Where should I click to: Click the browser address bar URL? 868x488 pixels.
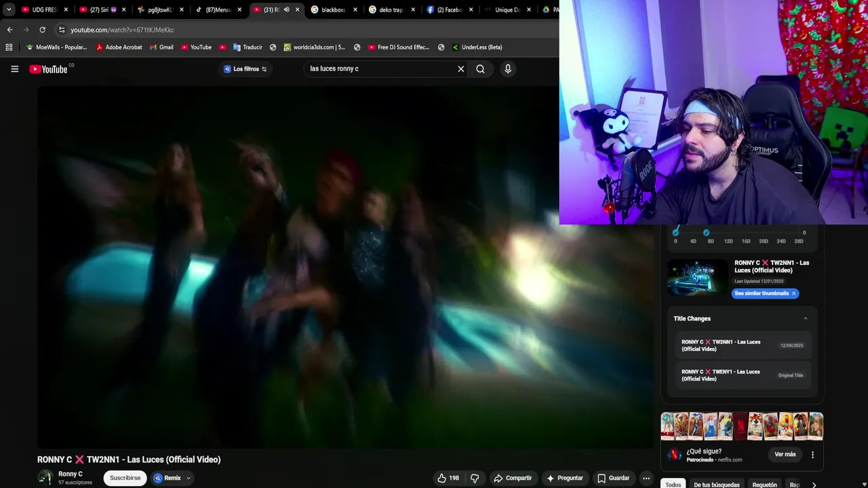pos(123,30)
